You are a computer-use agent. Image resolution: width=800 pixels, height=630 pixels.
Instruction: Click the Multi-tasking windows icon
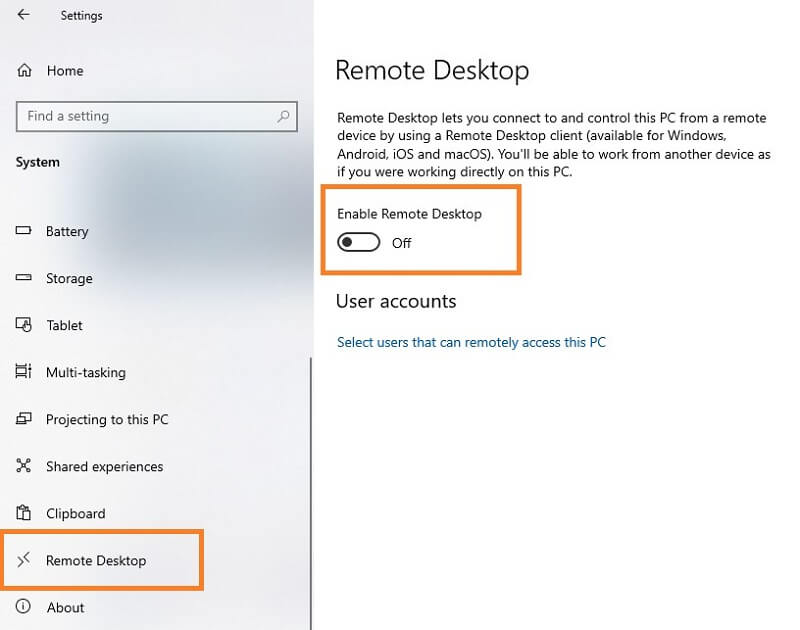23,372
